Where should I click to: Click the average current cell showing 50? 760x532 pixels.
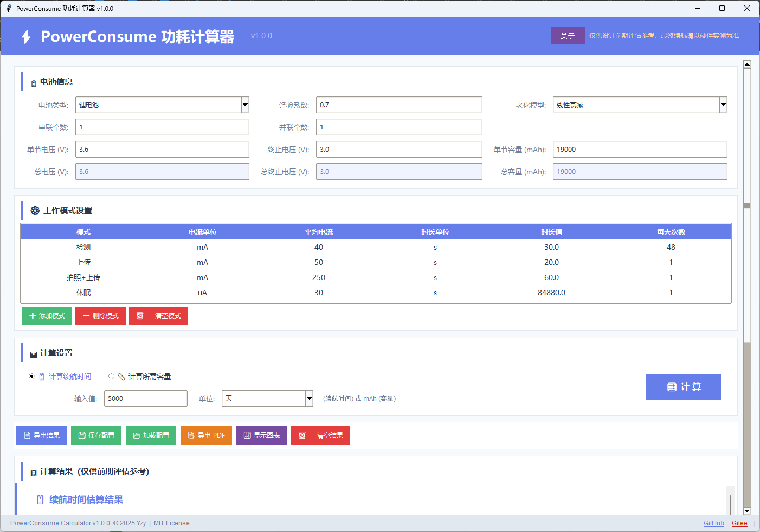(x=319, y=262)
